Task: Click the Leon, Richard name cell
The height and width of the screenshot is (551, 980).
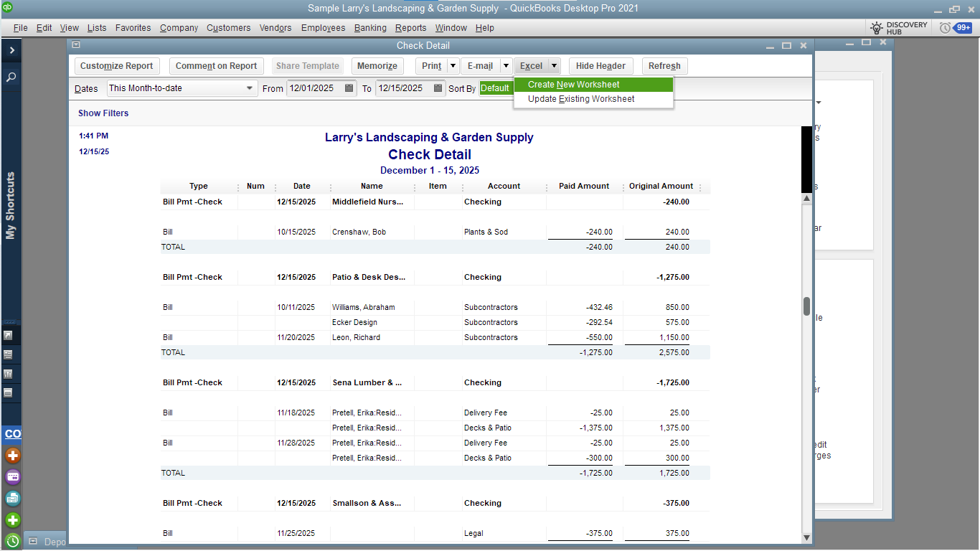Action: (x=356, y=338)
